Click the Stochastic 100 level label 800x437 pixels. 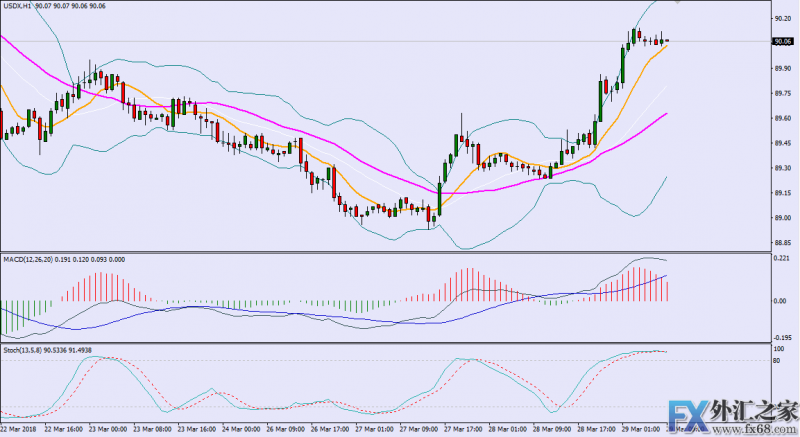click(781, 350)
